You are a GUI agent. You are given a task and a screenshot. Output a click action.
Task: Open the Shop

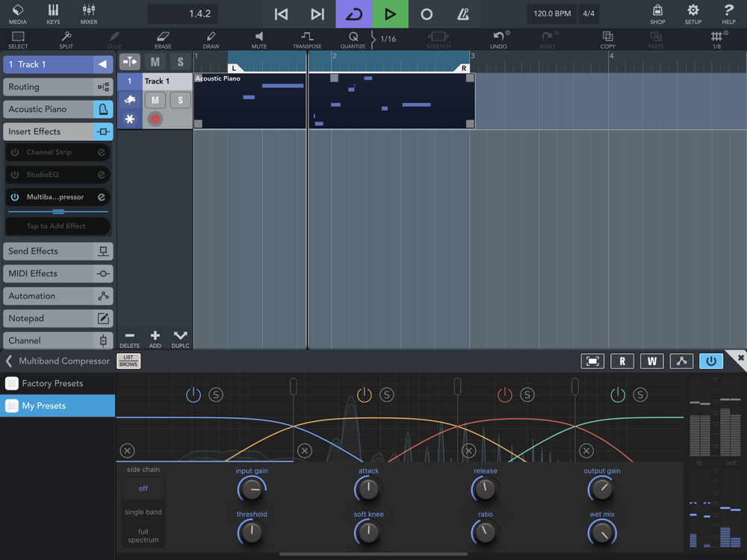[657, 13]
